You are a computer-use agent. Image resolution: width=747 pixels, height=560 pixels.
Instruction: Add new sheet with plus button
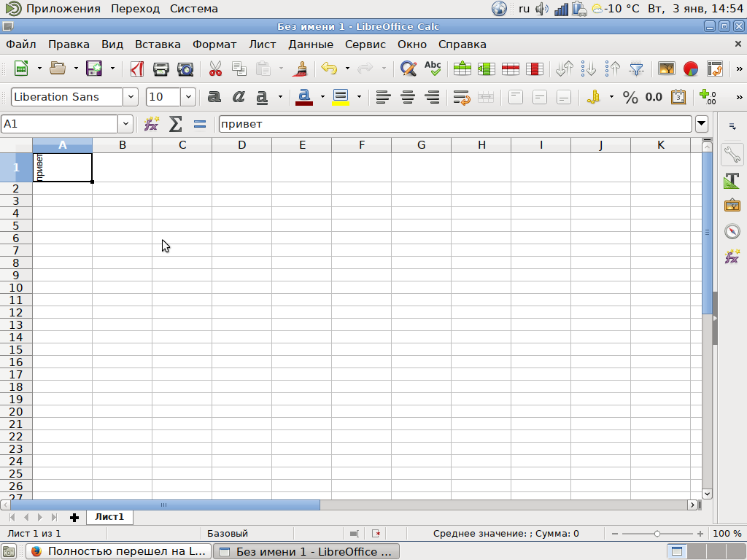(x=74, y=518)
